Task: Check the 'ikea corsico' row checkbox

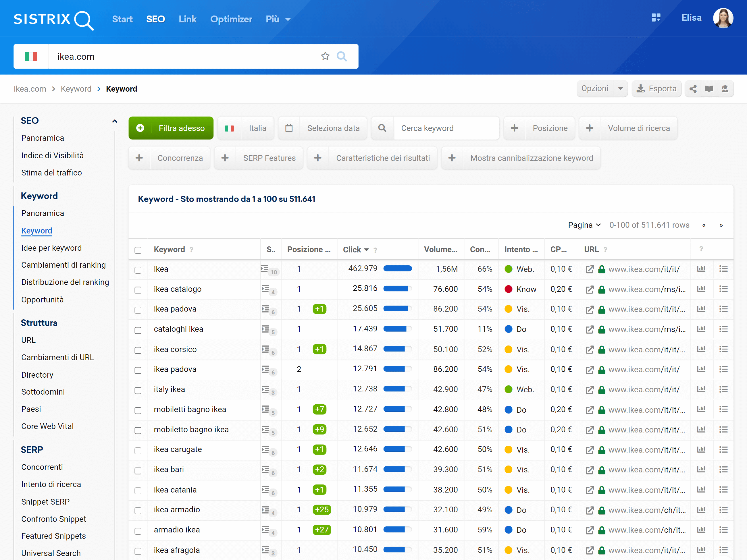Action: coord(138,350)
